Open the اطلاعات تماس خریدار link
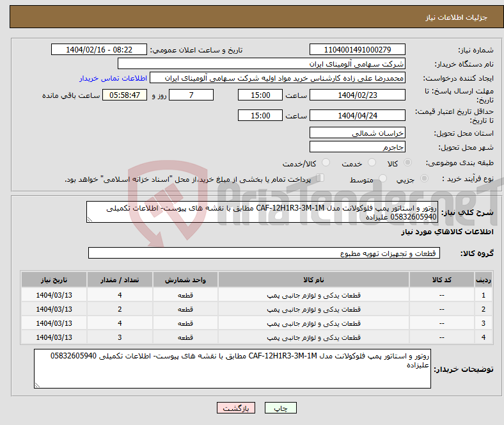The image size is (504, 425). (x=113, y=78)
